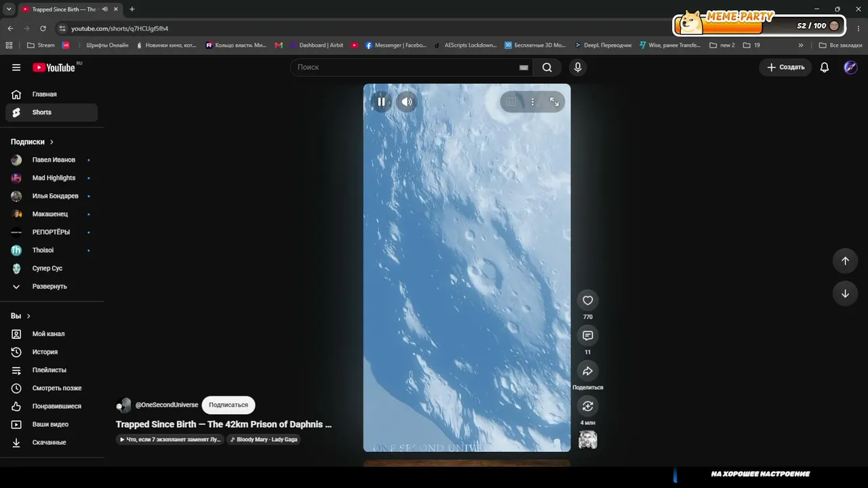Open Мой канал
Viewport: 868px width, 488px height.
[52, 334]
